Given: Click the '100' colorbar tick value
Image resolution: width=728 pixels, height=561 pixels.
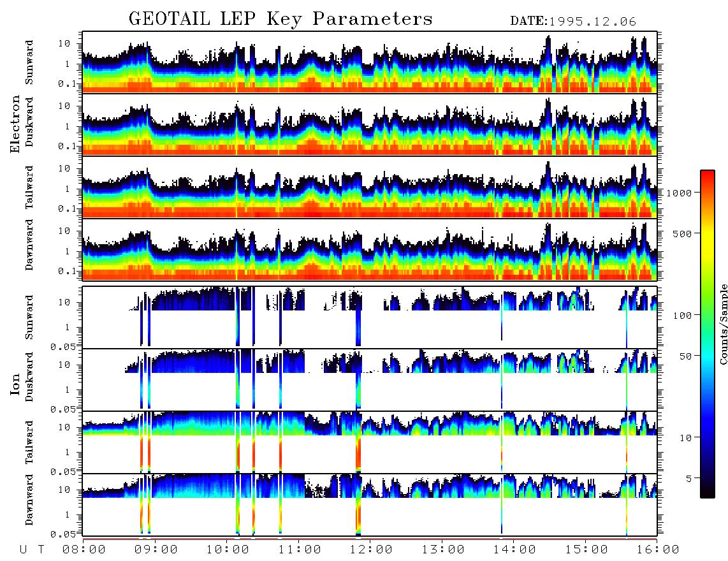Looking at the screenshot, I should (x=682, y=316).
